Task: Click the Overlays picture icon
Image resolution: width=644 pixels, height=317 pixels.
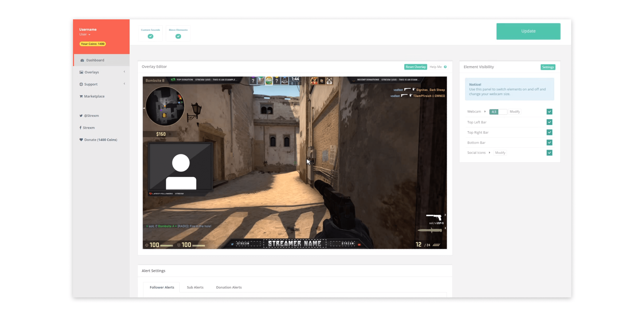Action: pyautogui.click(x=81, y=72)
